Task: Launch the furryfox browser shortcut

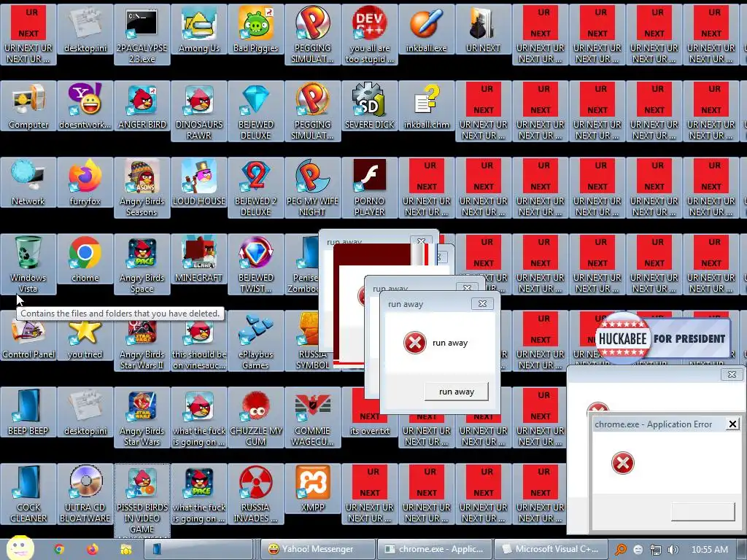Action: (x=85, y=183)
